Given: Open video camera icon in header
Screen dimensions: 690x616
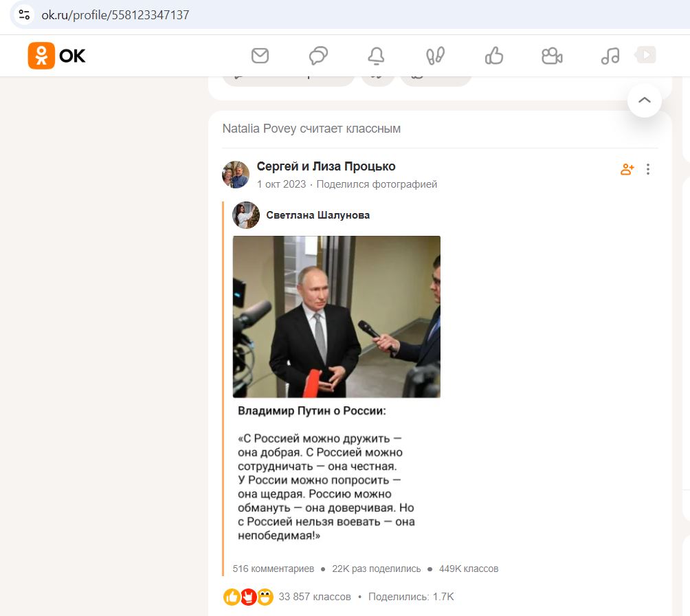Looking at the screenshot, I should pos(552,56).
